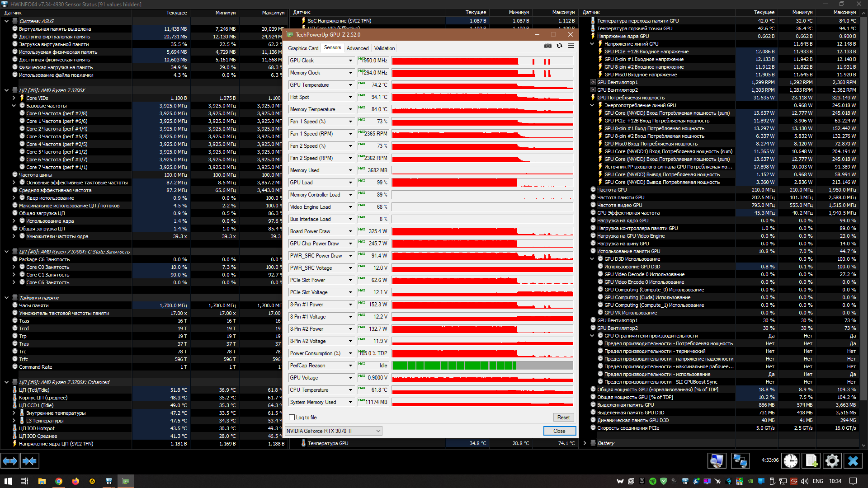This screenshot has height=488, width=868.
Task: Expand the Core VIDs tree item
Action: coord(14,98)
